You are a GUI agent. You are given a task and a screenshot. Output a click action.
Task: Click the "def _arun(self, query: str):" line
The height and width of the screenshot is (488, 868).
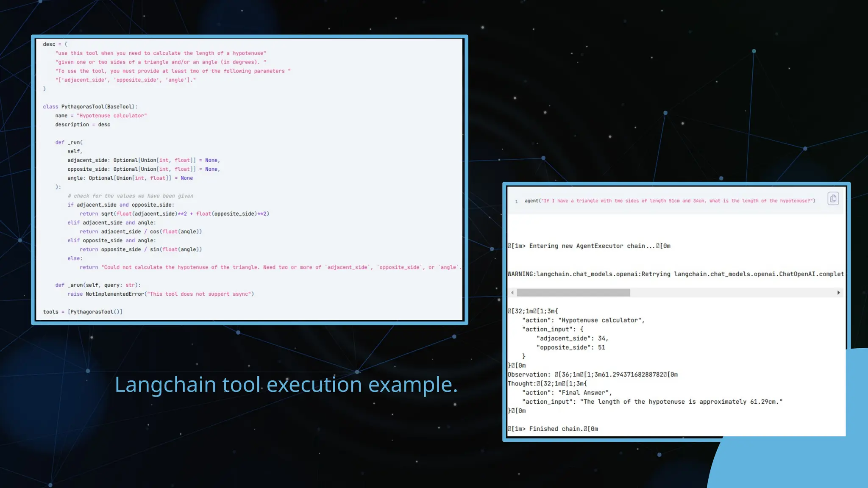click(98, 285)
